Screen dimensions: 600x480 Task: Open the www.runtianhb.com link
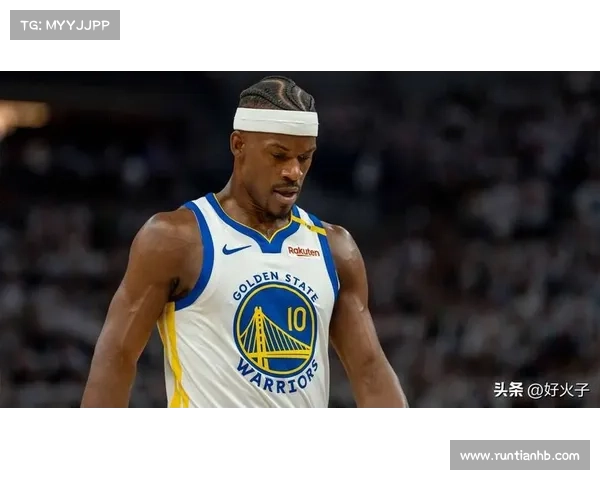point(519,456)
